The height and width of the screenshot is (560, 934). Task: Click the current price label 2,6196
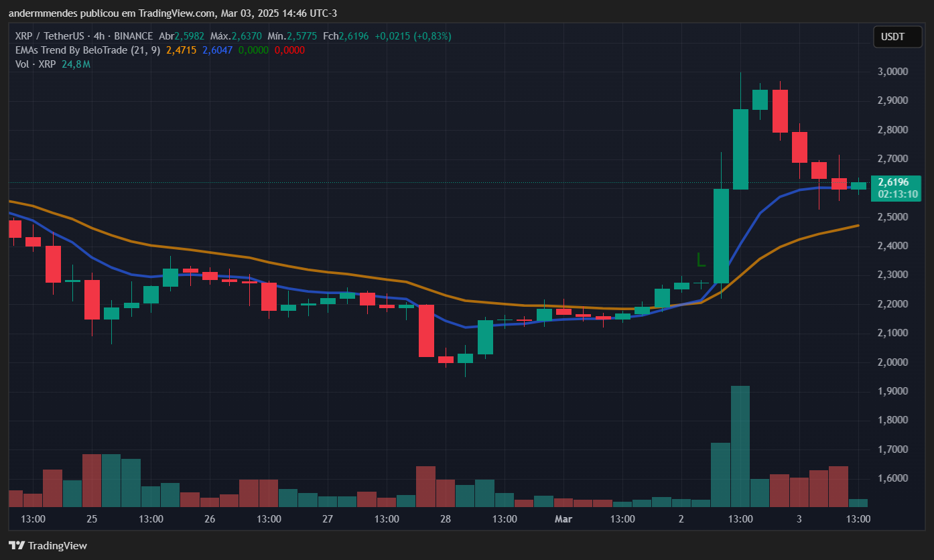893,182
